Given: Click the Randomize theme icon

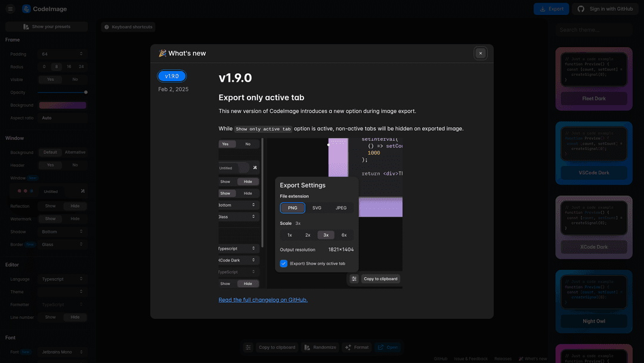Looking at the screenshot, I should [x=306, y=347].
